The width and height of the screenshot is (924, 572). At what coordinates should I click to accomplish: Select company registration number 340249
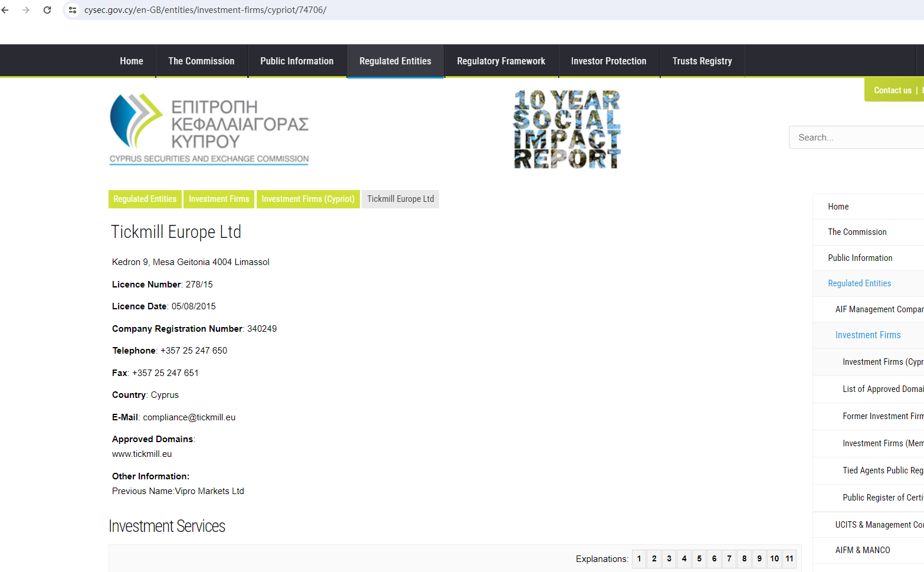(262, 329)
